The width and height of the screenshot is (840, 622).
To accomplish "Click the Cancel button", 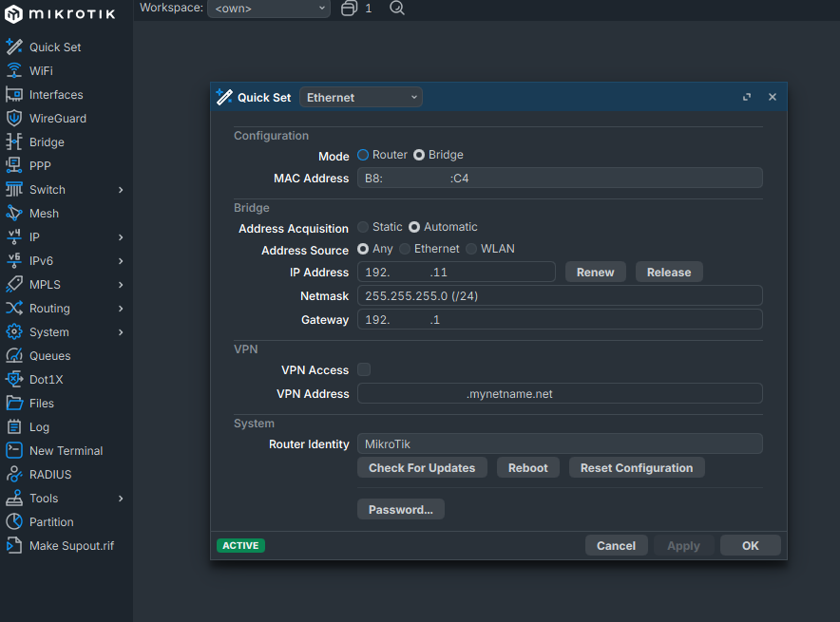I will (616, 545).
